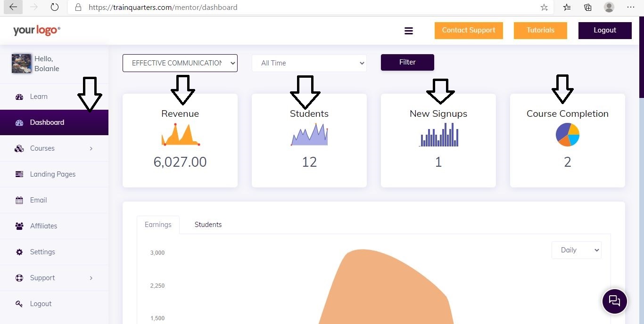
Task: Open Affiliates in the sidebar
Action: pos(54,226)
